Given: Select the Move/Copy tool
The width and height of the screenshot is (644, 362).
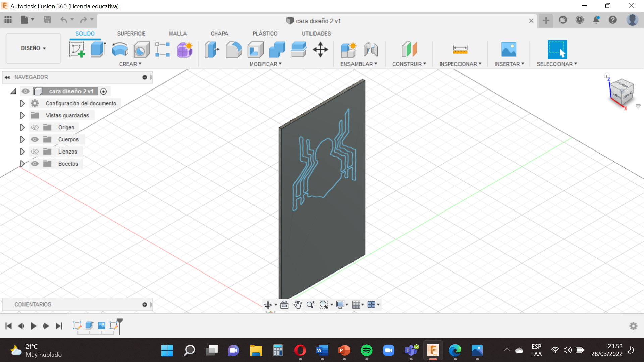Looking at the screenshot, I should 320,50.
